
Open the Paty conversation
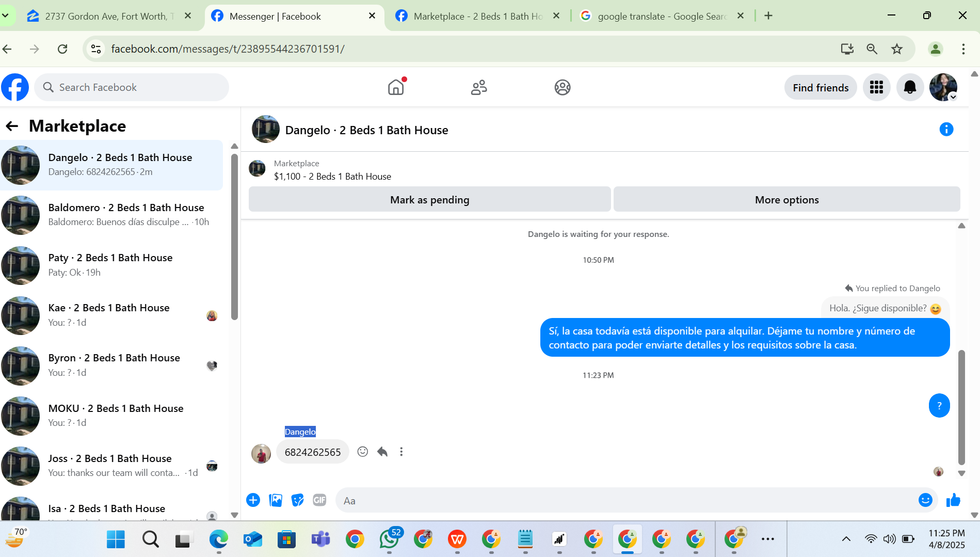point(111,265)
